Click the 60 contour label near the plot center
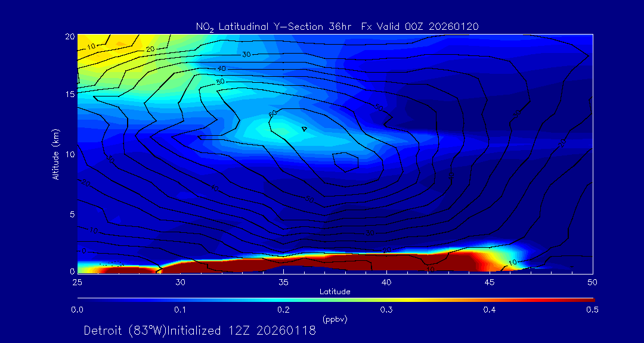The height and width of the screenshot is (343, 644). point(273,113)
